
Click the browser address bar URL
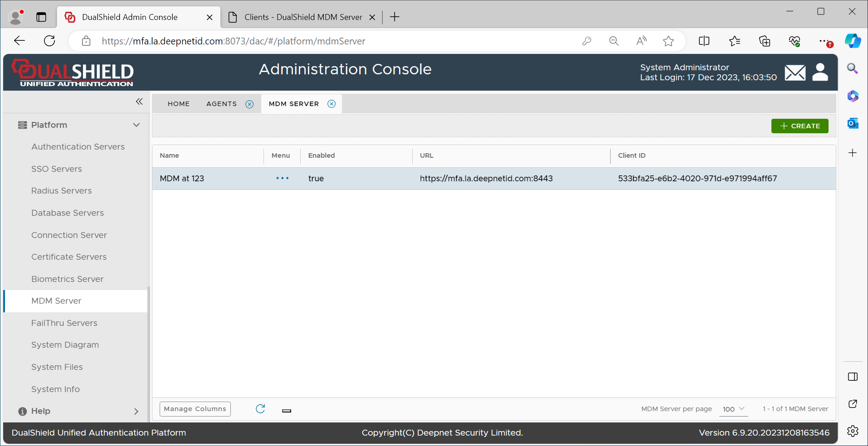pyautogui.click(x=234, y=41)
